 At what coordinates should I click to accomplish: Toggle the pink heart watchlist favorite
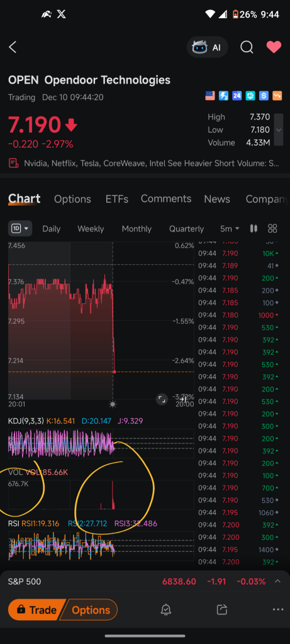274,47
